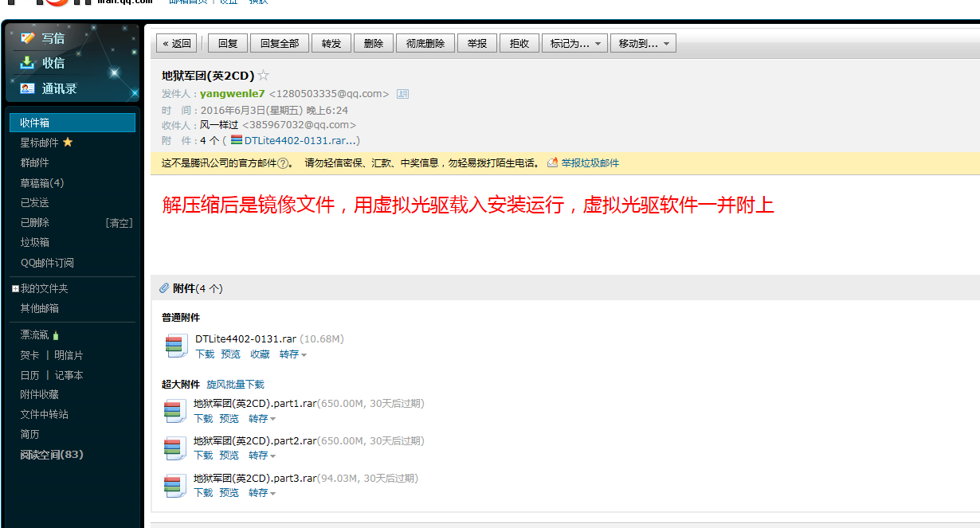Image resolution: width=980 pixels, height=528 pixels.
Task: Click the compose mail pencil icon
Action: tap(28, 37)
